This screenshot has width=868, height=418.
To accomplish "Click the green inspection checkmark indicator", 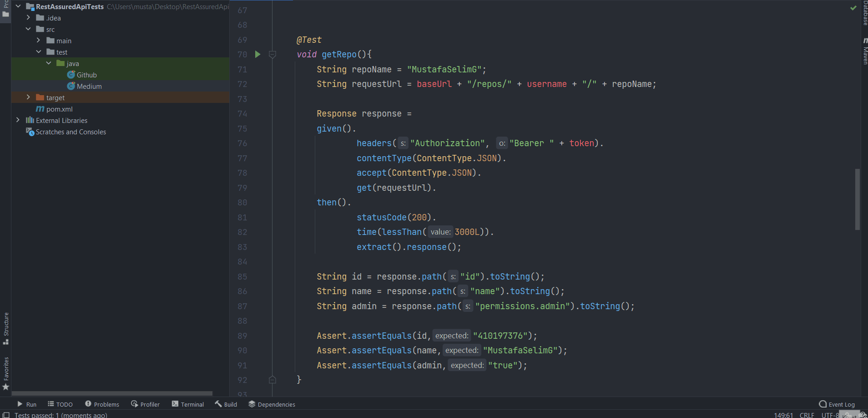I will coord(853,8).
